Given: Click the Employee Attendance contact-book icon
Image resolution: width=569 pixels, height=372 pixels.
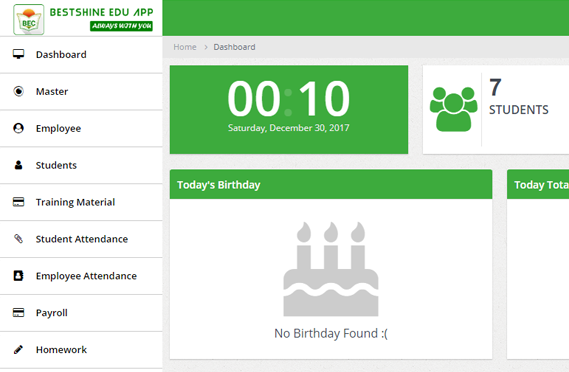Looking at the screenshot, I should point(19,276).
